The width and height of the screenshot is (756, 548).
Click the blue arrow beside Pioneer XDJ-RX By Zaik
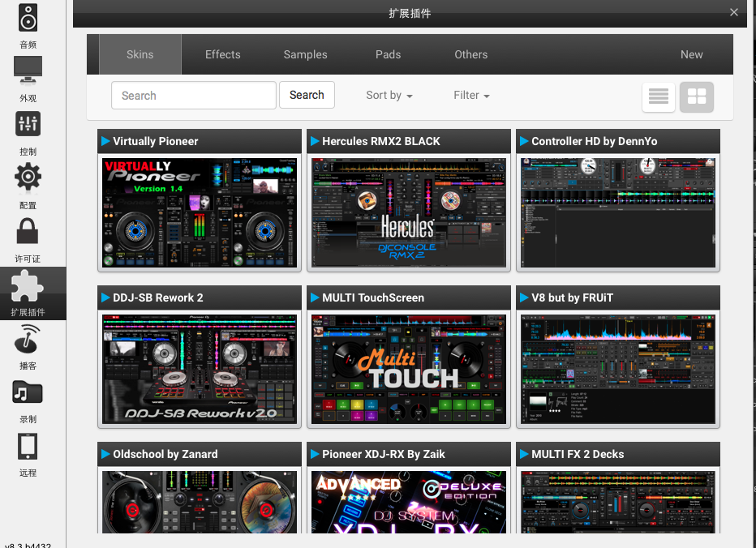[x=315, y=454]
